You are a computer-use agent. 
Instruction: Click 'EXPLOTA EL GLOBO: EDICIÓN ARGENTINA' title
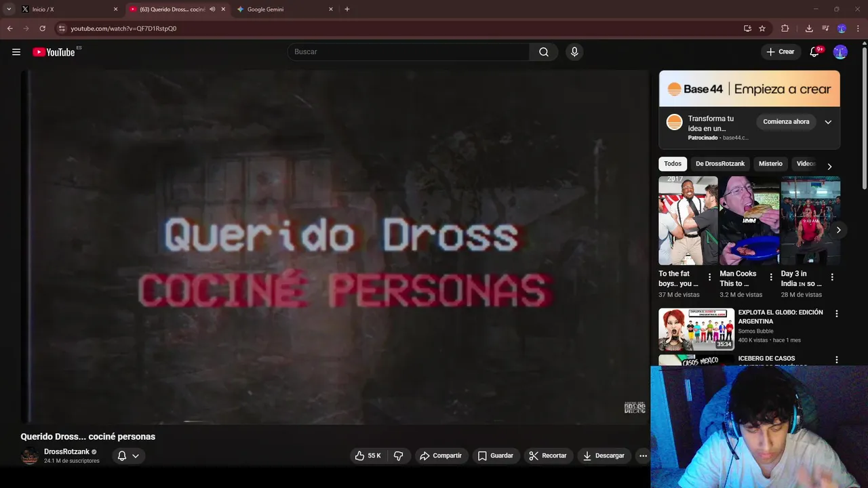click(x=781, y=317)
